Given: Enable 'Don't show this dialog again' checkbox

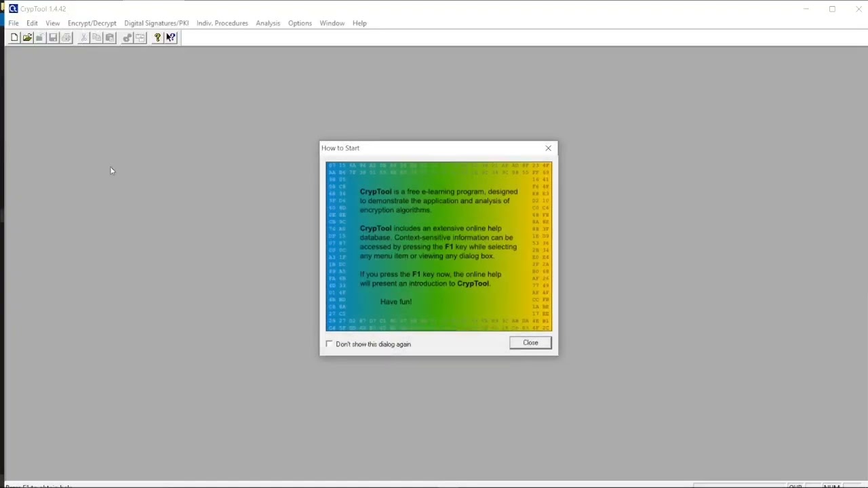Looking at the screenshot, I should (x=330, y=344).
